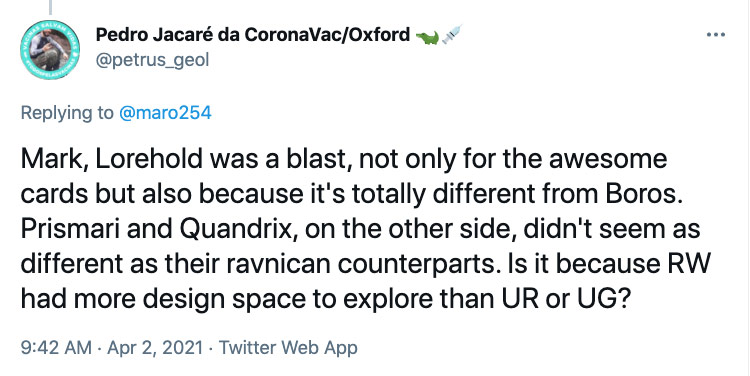Click the crocodile emoji beside the name

(427, 36)
